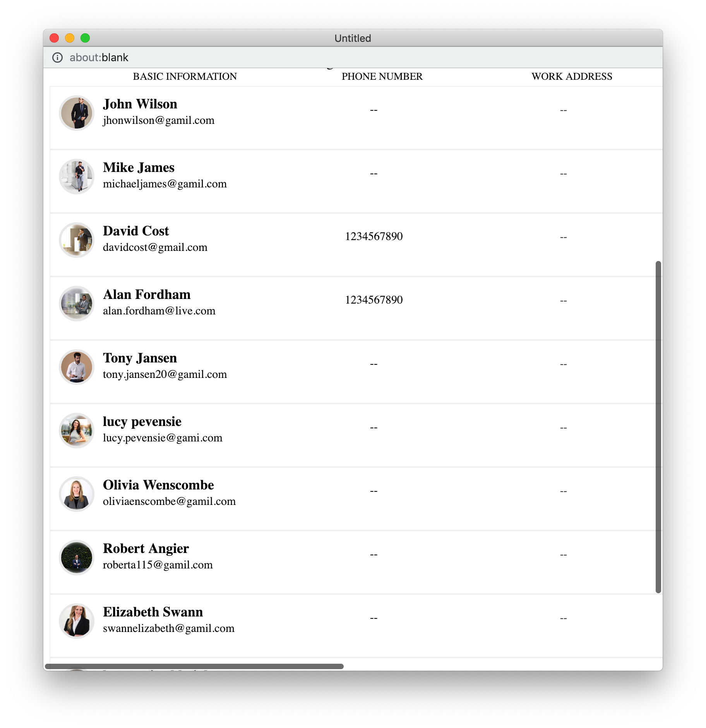
Task: Click the horizontal scrollbar at bottom
Action: coord(194,666)
